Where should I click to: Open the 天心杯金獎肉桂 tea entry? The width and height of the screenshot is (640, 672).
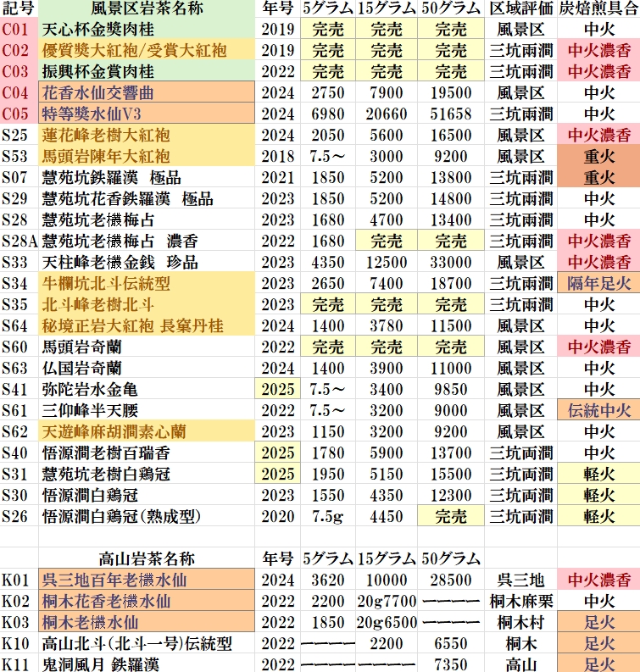pyautogui.click(x=100, y=29)
